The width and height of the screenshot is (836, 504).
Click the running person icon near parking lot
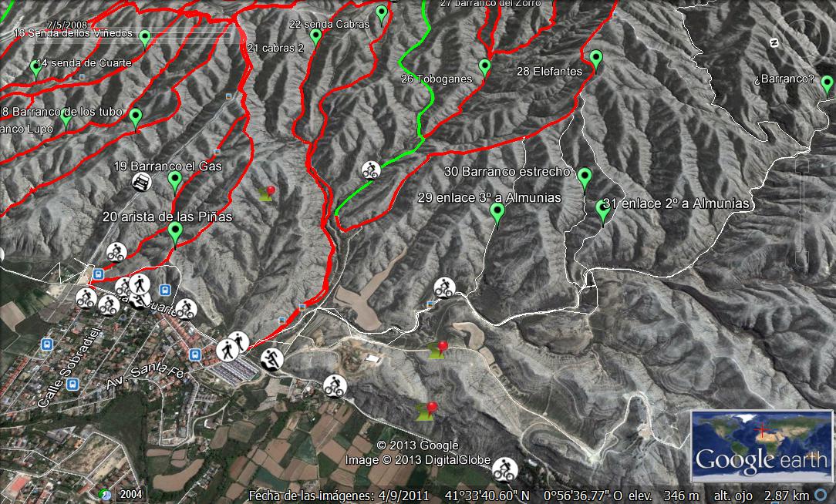pyautogui.click(x=272, y=358)
